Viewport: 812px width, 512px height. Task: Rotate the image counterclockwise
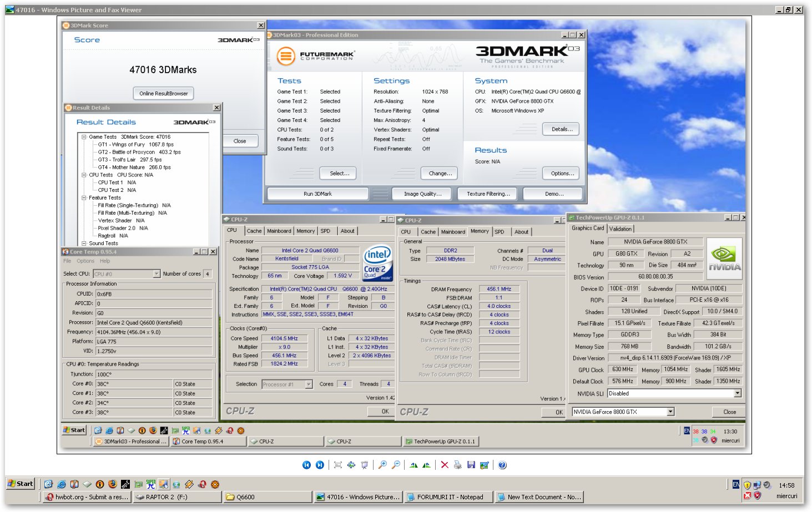click(426, 465)
